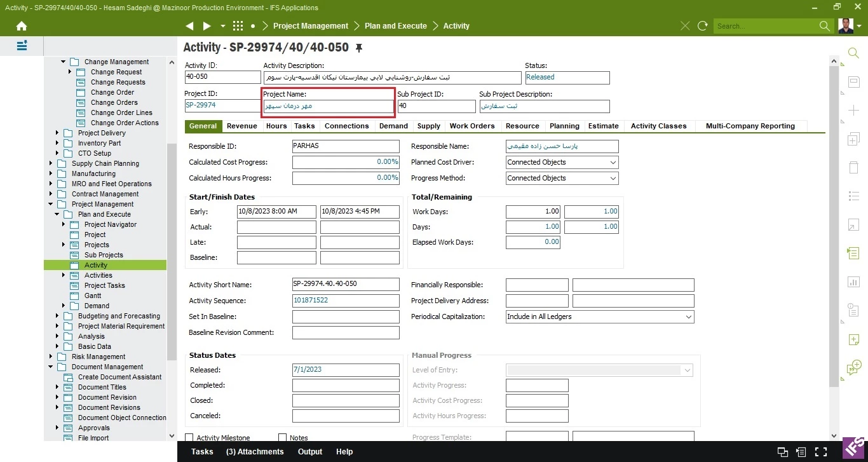This screenshot has width=868, height=462.
Task: Click the Output button in bottom bar
Action: [310, 452]
